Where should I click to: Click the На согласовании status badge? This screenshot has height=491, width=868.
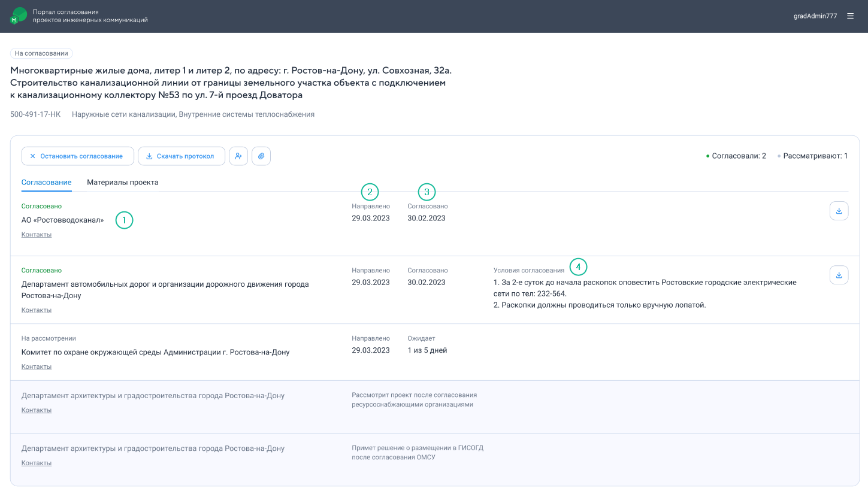(x=41, y=53)
